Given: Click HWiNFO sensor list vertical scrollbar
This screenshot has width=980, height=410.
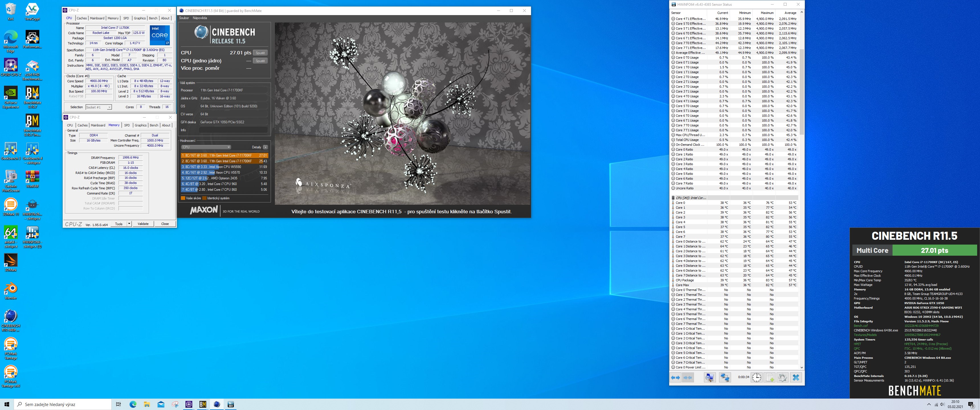Looking at the screenshot, I should click(802, 91).
